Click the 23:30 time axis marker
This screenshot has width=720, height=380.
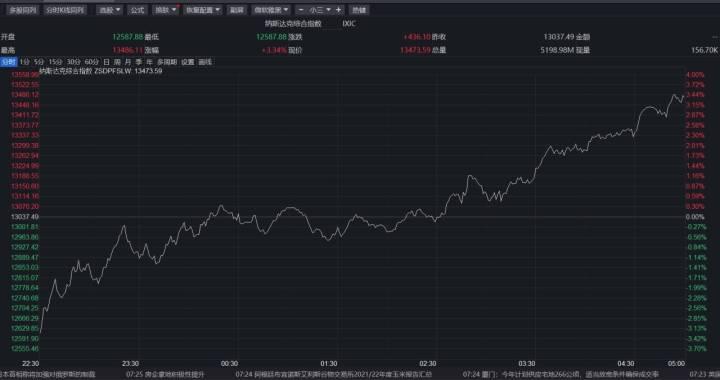[x=130, y=363]
